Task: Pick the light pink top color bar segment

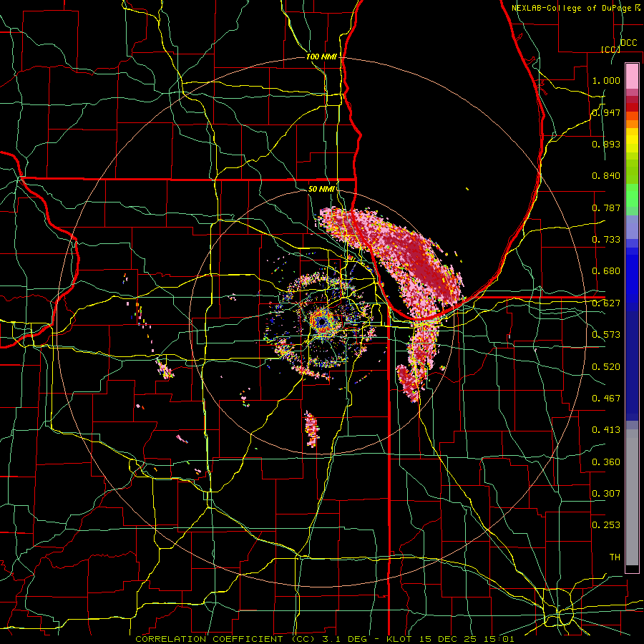Action: [x=632, y=76]
